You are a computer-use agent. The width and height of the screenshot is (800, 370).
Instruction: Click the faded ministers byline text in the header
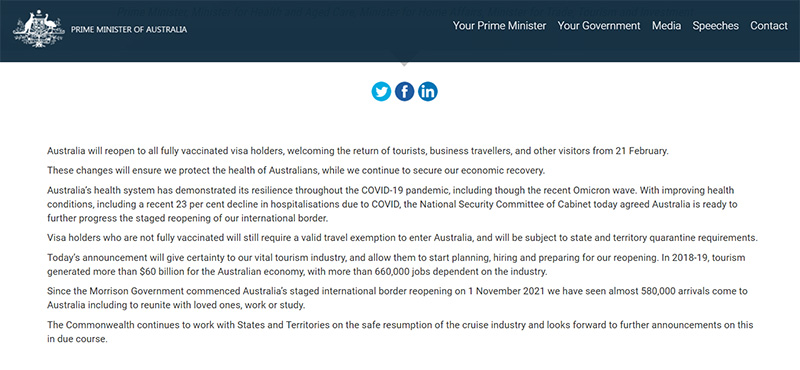coord(398,11)
